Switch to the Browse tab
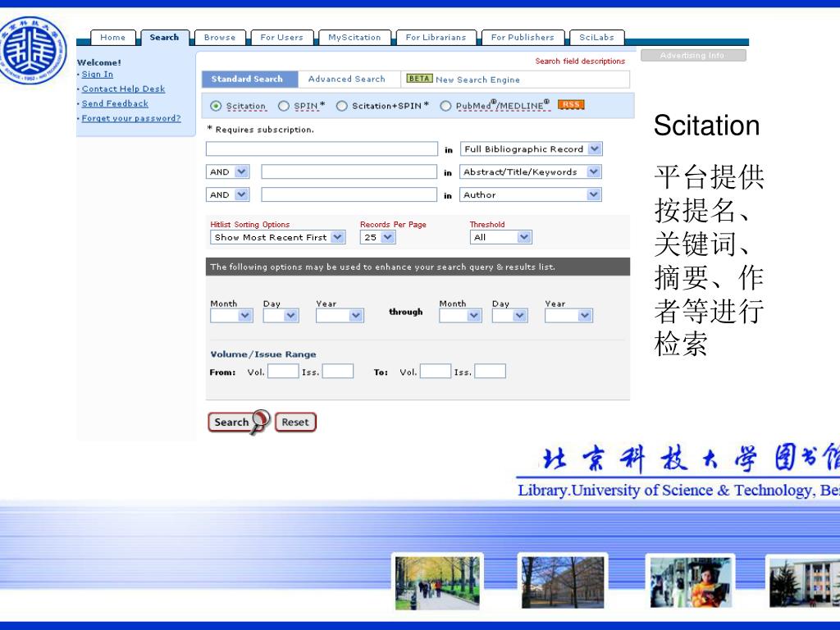Screen dimensions: 840x630 (x=220, y=38)
